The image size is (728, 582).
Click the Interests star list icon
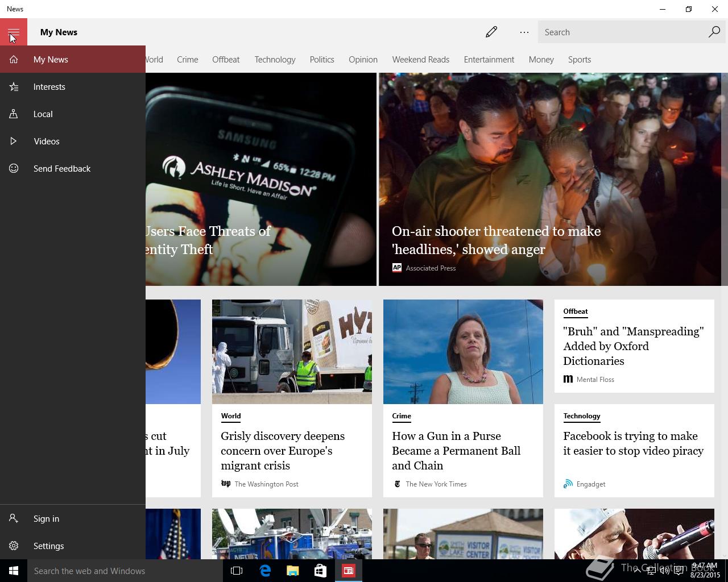pos(14,86)
